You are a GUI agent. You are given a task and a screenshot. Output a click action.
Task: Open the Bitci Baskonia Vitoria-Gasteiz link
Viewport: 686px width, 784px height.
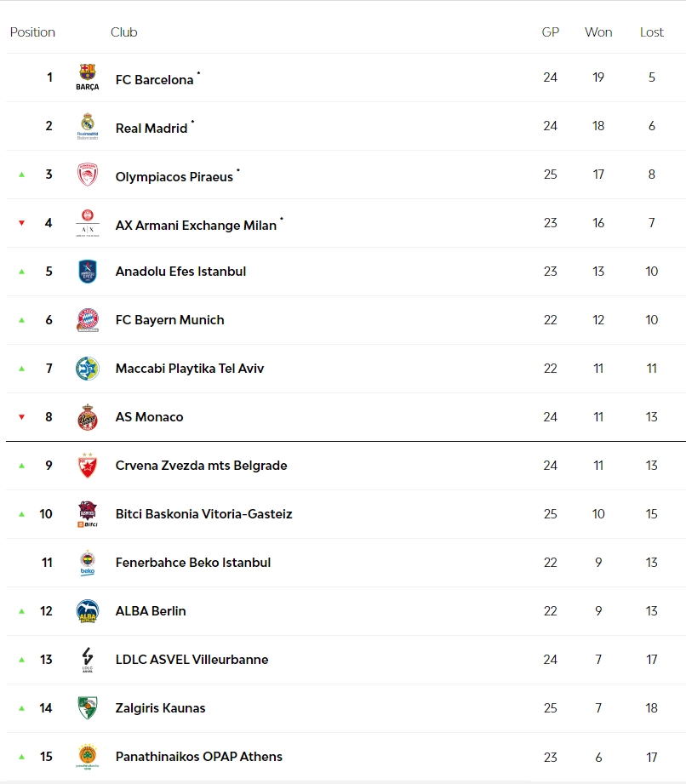point(203,514)
